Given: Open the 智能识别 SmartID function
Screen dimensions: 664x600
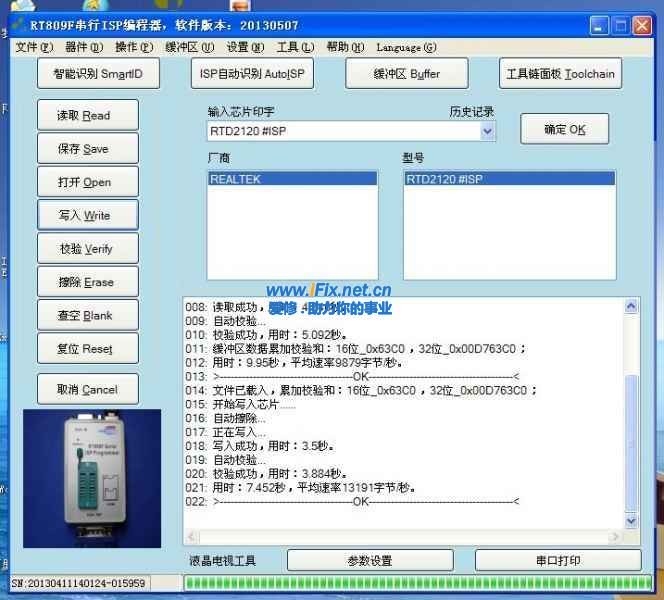Looking at the screenshot, I should click(105, 73).
